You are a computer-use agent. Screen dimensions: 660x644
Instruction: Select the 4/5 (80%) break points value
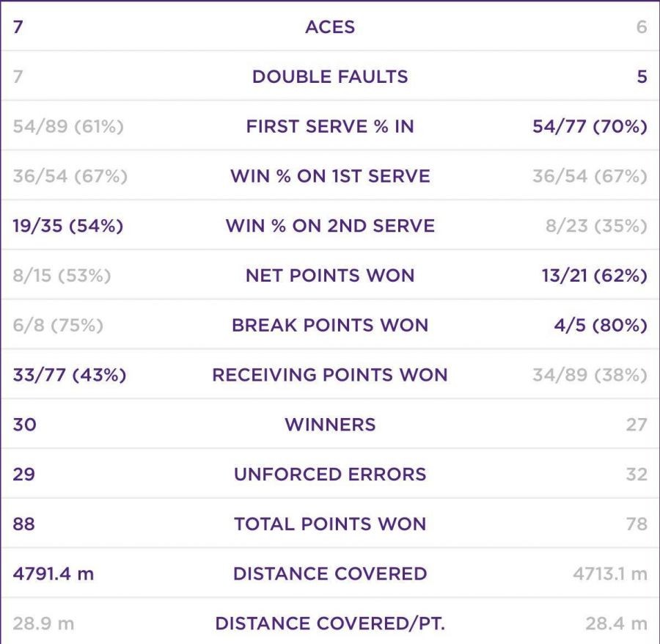[601, 326]
